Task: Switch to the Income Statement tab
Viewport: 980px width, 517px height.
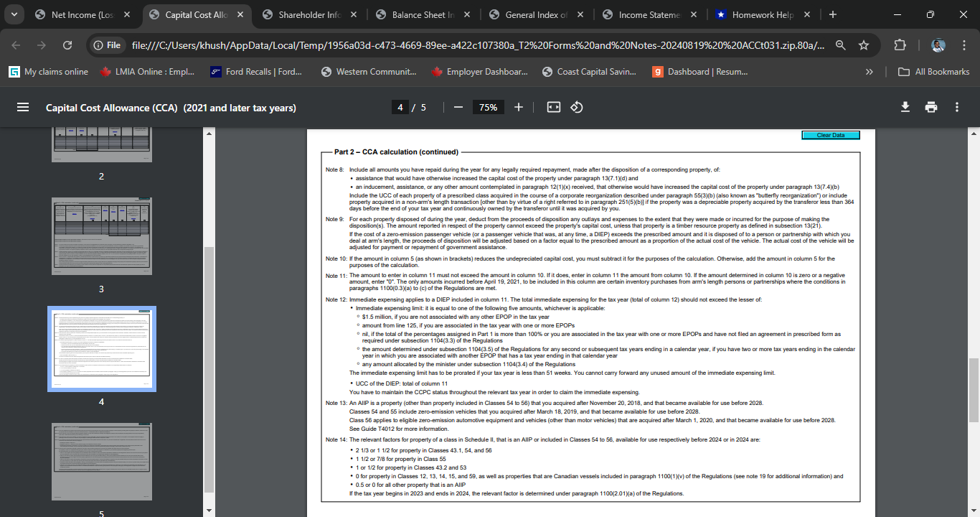Action: tap(650, 14)
